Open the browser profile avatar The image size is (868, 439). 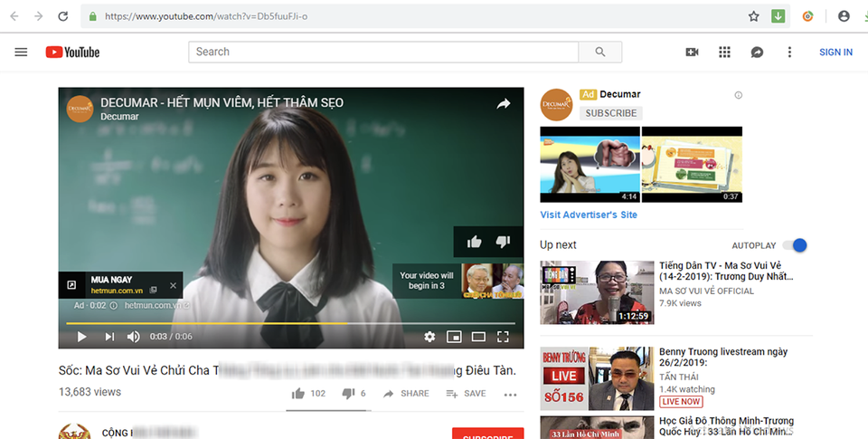(x=844, y=16)
